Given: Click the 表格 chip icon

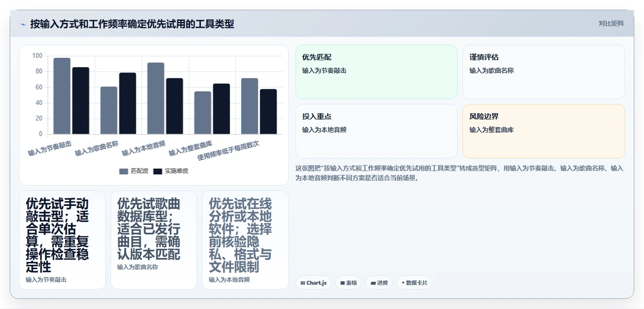Looking at the screenshot, I should (342, 283).
